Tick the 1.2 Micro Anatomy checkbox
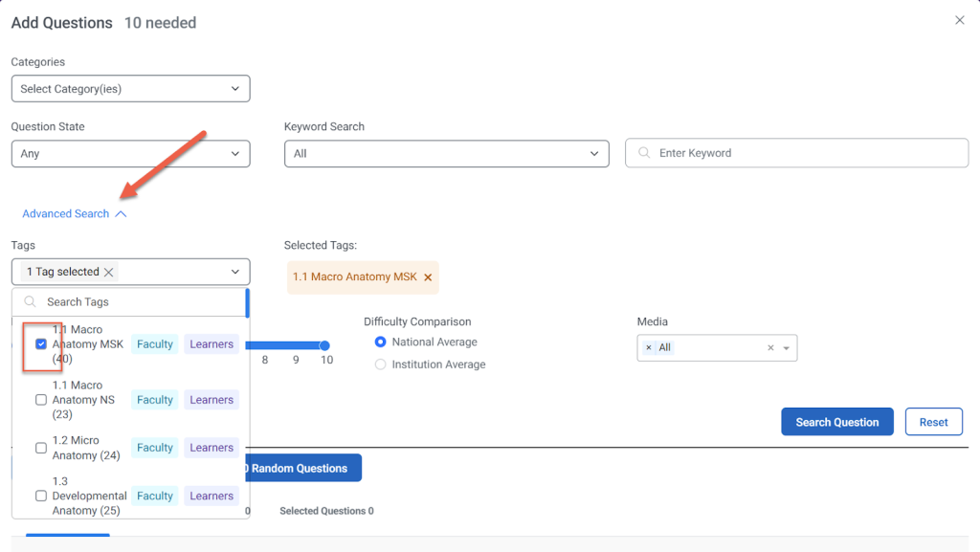The width and height of the screenshot is (980, 552). tap(41, 448)
